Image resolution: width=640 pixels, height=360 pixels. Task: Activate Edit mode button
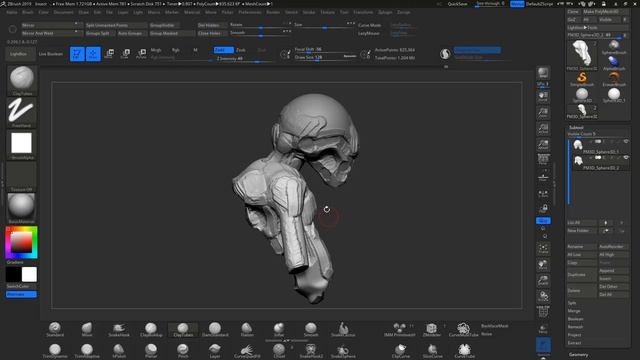77,54
